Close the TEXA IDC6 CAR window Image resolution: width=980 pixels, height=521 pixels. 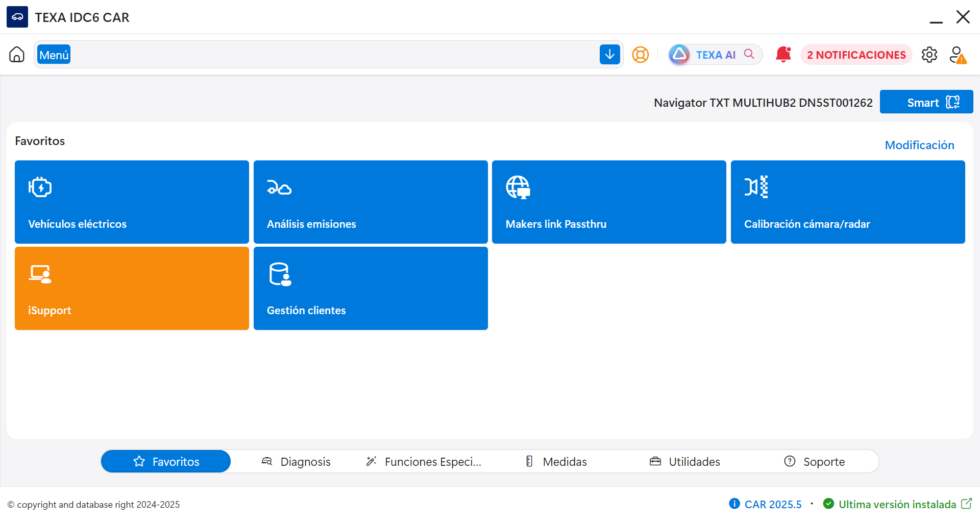click(963, 17)
